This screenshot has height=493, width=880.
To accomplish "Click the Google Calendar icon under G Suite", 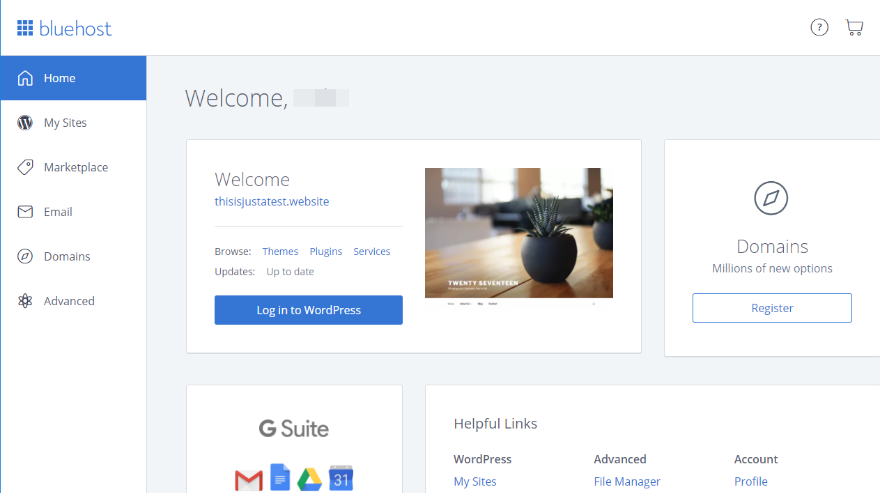I will pyautogui.click(x=341, y=478).
